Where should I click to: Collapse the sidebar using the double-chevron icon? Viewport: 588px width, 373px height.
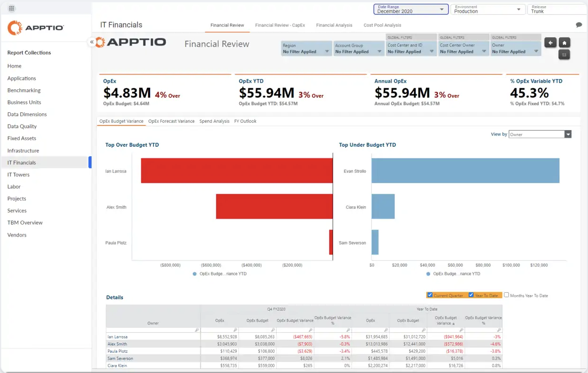(92, 42)
